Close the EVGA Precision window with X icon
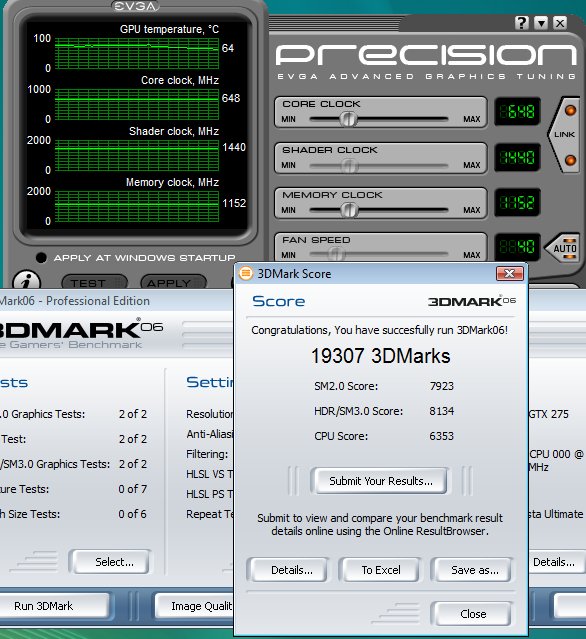Viewport: 586px width, 639px height. [x=560, y=23]
